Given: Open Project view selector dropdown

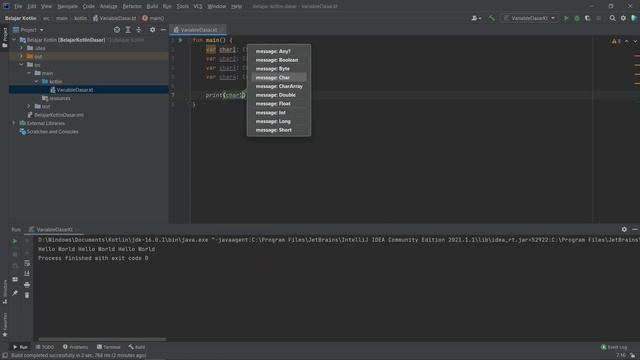Looking at the screenshot, I should pos(28,30).
